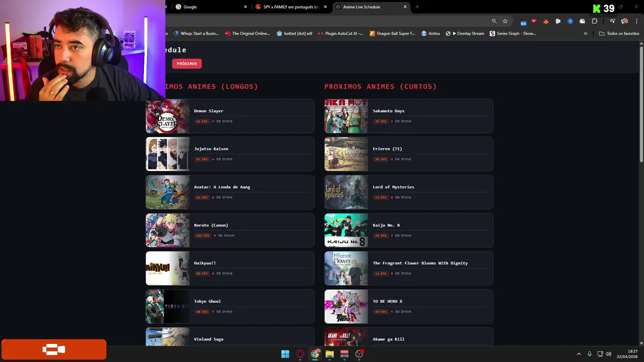Click the volume speaker icon in tray
This screenshot has height=362, width=644.
pyautogui.click(x=608, y=354)
